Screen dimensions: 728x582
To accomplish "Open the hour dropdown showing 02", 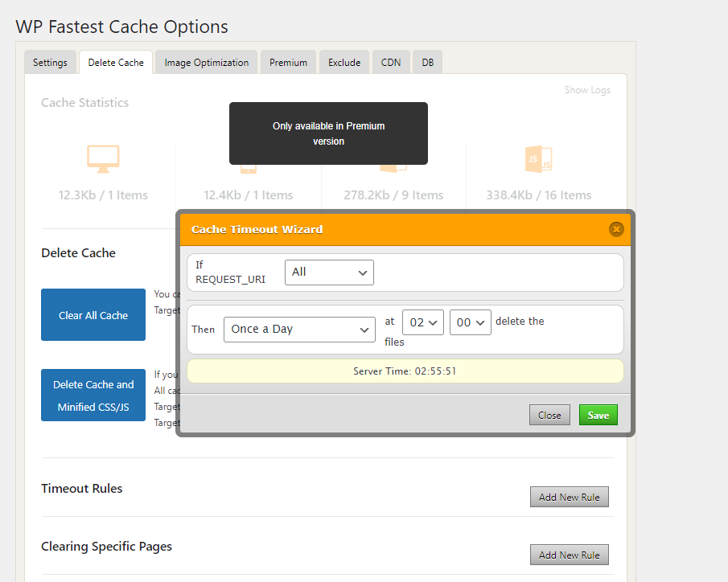I will click(423, 322).
